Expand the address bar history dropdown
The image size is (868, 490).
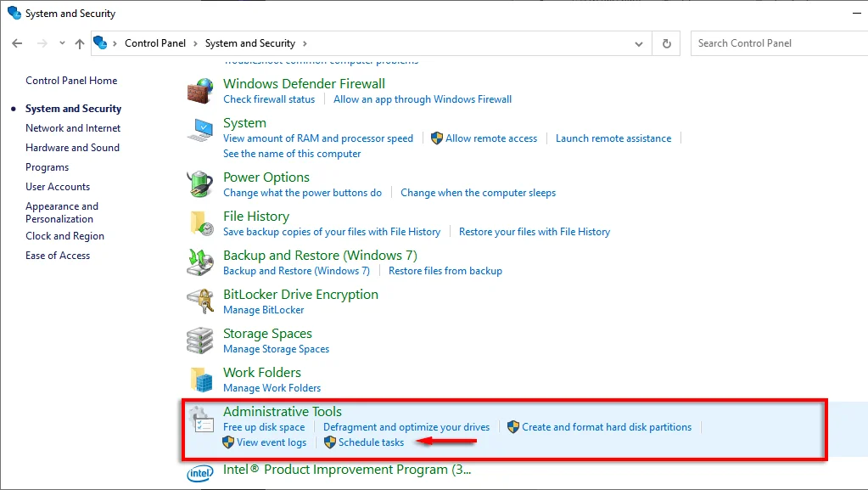click(639, 44)
